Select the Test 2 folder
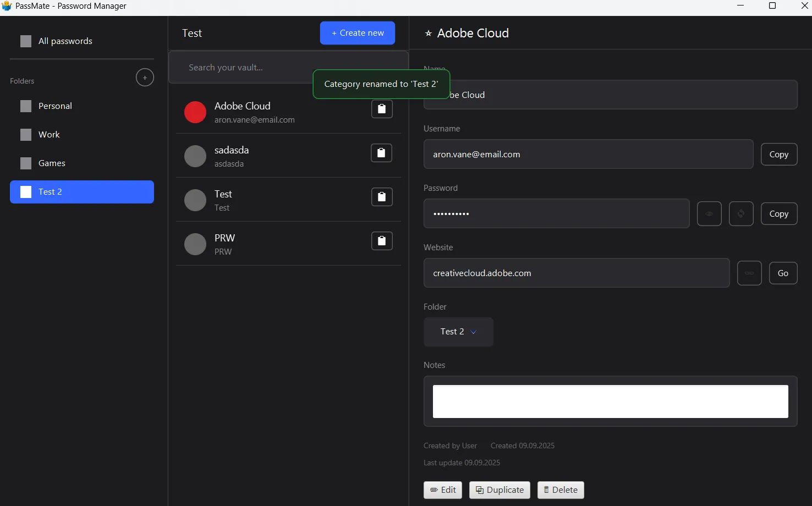This screenshot has width=812, height=506. click(x=82, y=192)
